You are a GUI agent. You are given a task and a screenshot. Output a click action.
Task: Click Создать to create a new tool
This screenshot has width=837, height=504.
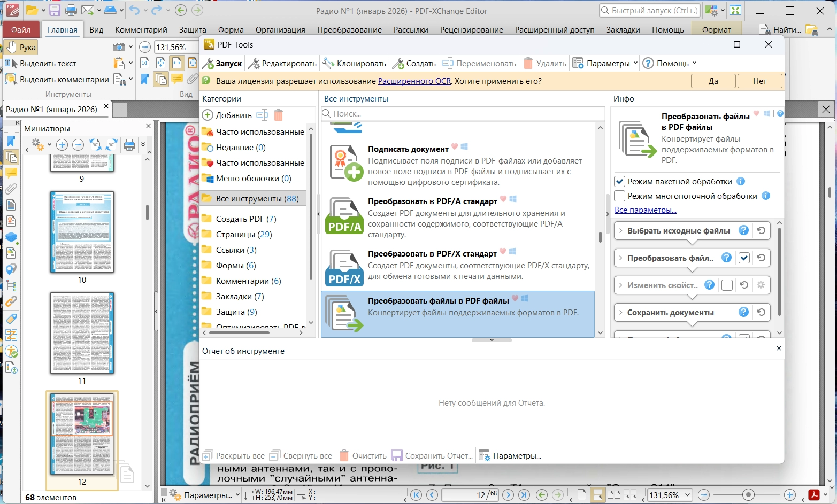[414, 64]
